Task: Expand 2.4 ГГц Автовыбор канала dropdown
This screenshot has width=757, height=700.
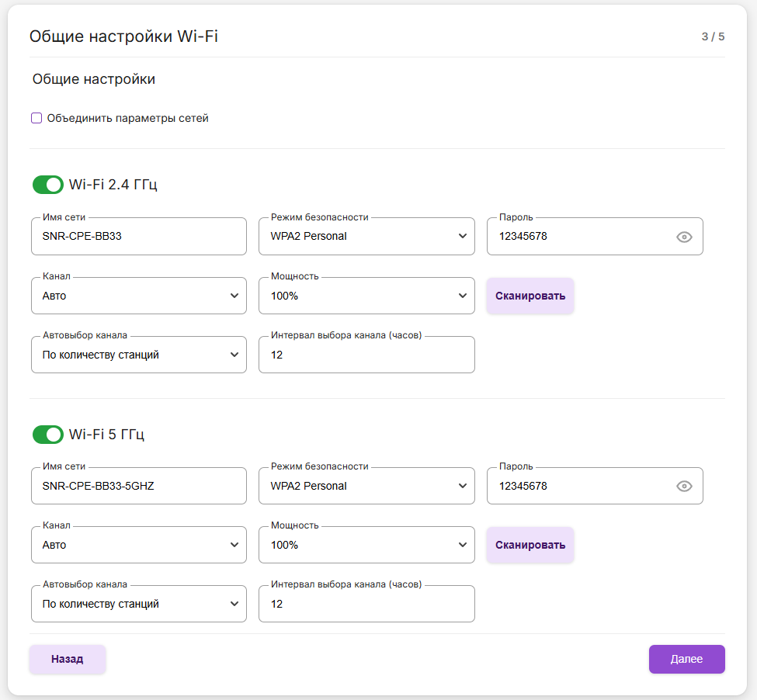Action: 138,355
